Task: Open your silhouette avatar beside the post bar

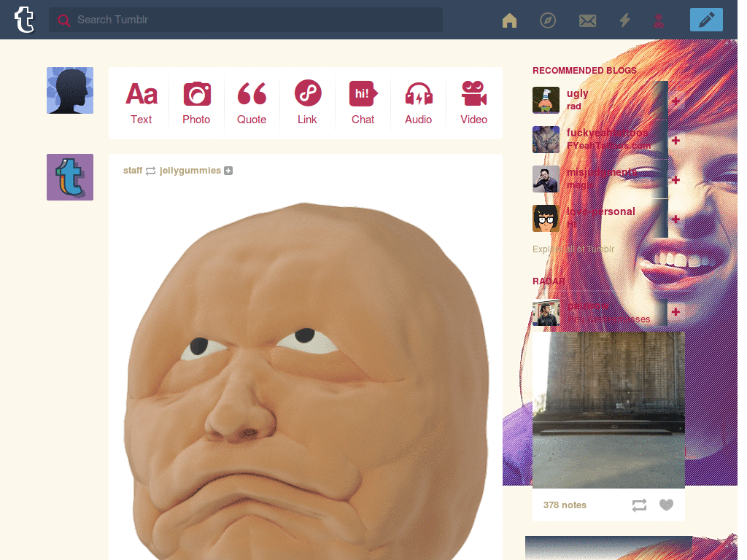Action: point(70,90)
